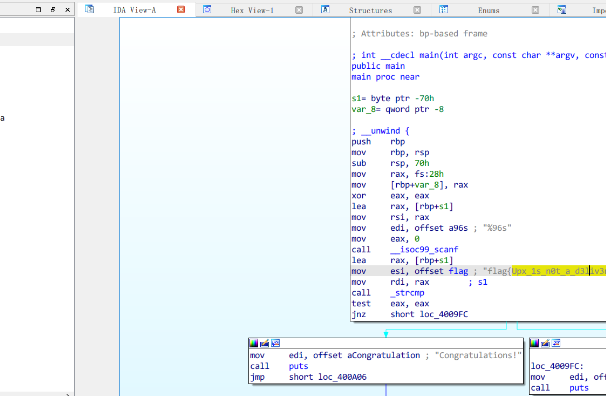Switch to the Hex View-1 tab
Image resolution: width=606 pixels, height=396 pixels.
pos(252,10)
